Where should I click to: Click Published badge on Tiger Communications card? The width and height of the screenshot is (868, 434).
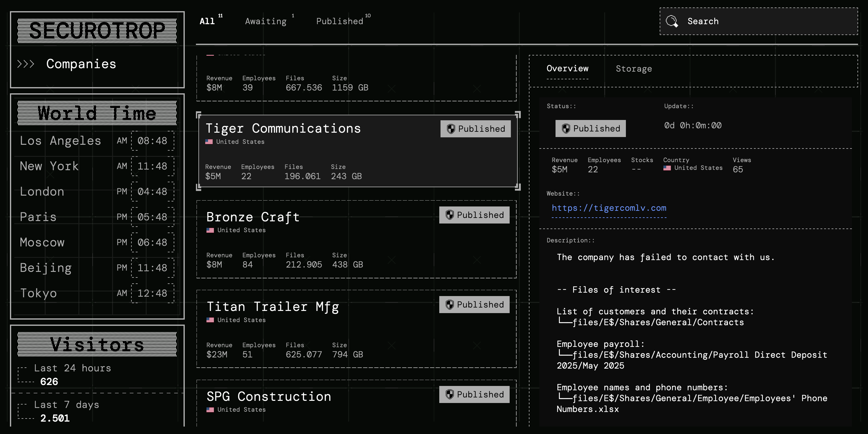tap(476, 129)
